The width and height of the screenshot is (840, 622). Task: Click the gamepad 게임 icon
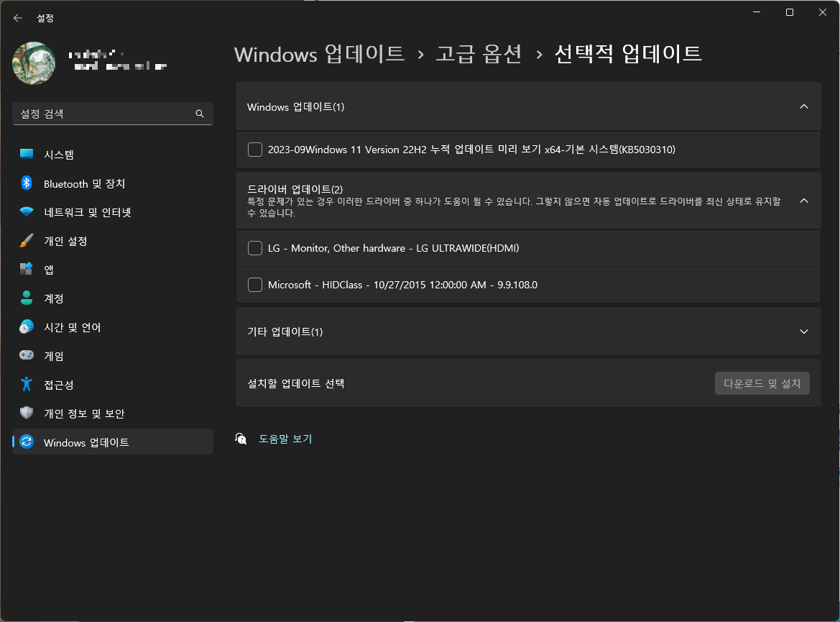pyautogui.click(x=27, y=355)
